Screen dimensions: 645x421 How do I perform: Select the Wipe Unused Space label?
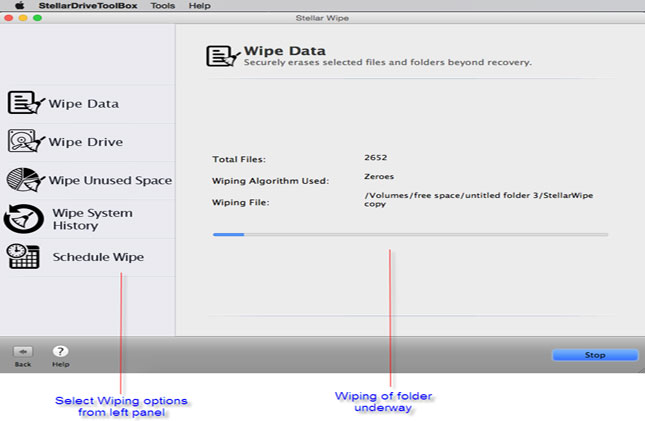coord(110,181)
